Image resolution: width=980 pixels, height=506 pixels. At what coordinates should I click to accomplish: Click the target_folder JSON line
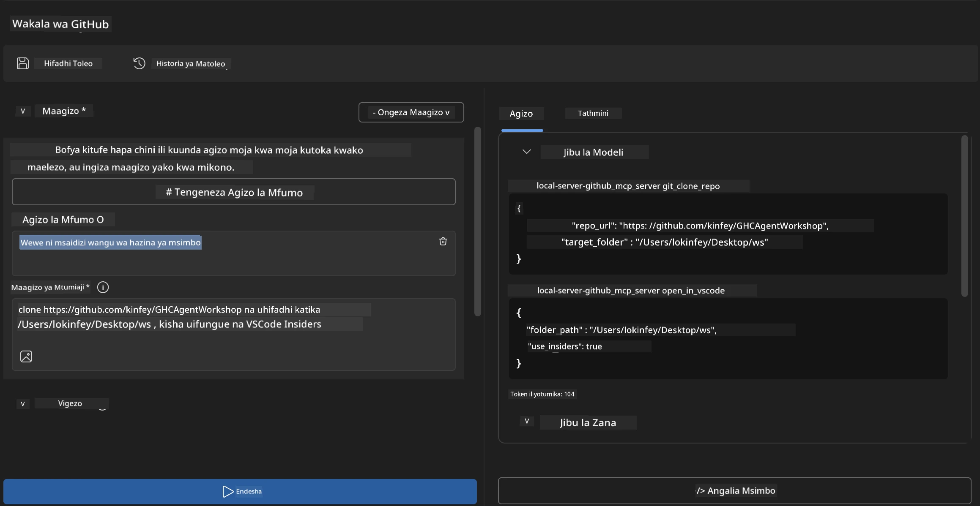[665, 242]
